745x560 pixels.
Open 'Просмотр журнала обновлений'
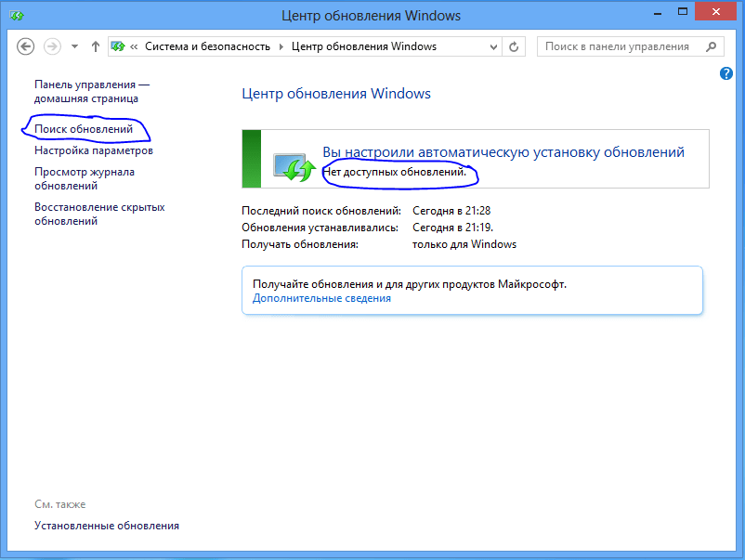85,178
